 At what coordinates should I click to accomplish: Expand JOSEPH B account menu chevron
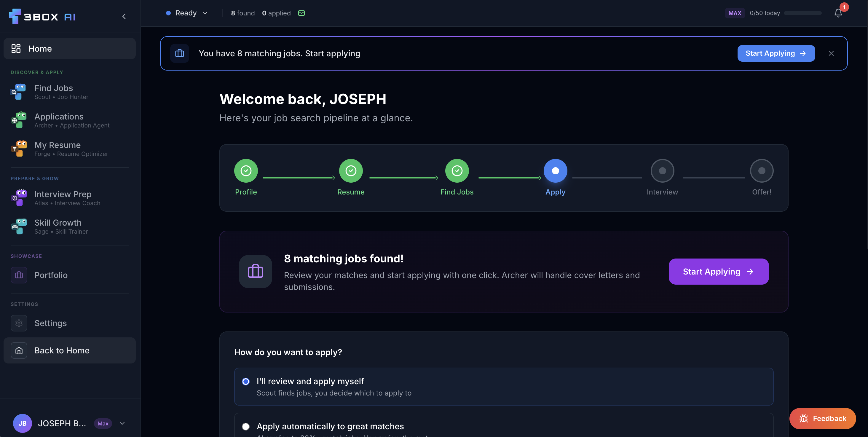[x=122, y=423]
